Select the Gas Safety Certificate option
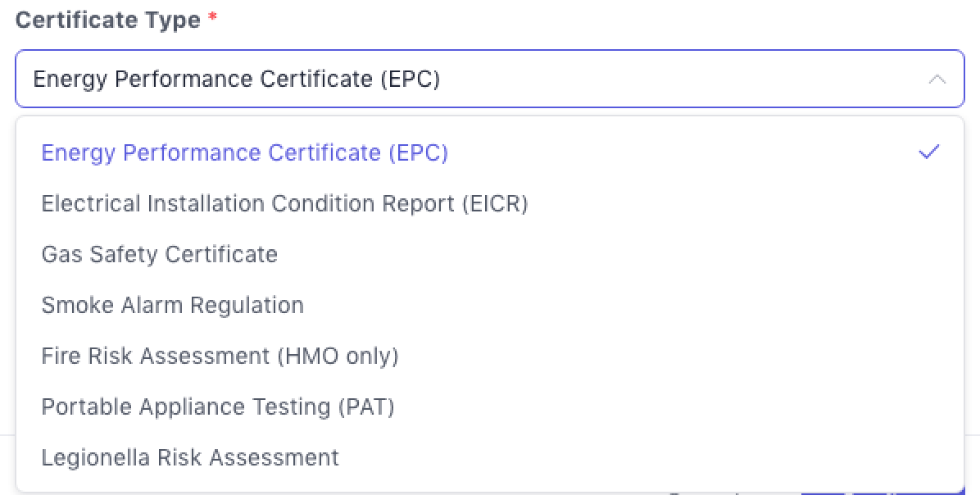 click(160, 254)
